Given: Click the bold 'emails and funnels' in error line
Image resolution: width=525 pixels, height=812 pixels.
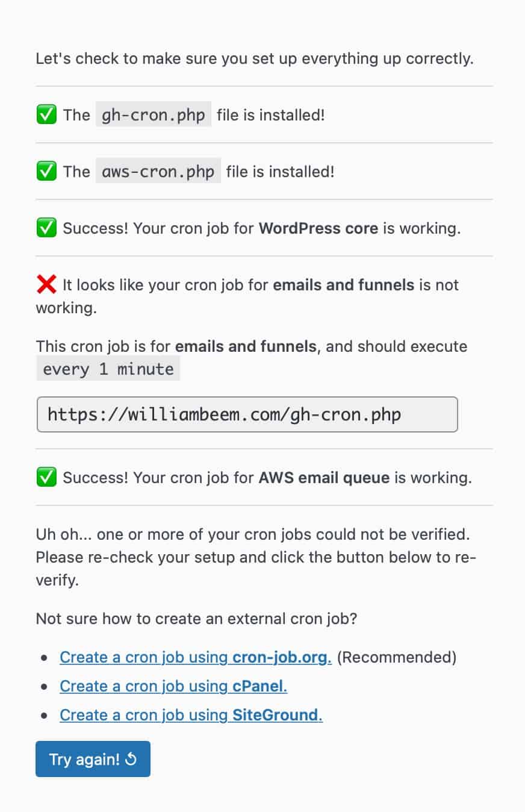Looking at the screenshot, I should pos(344,284).
